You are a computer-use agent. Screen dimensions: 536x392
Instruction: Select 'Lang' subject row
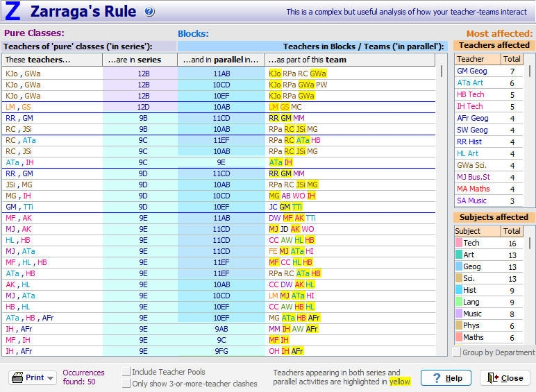(x=489, y=302)
